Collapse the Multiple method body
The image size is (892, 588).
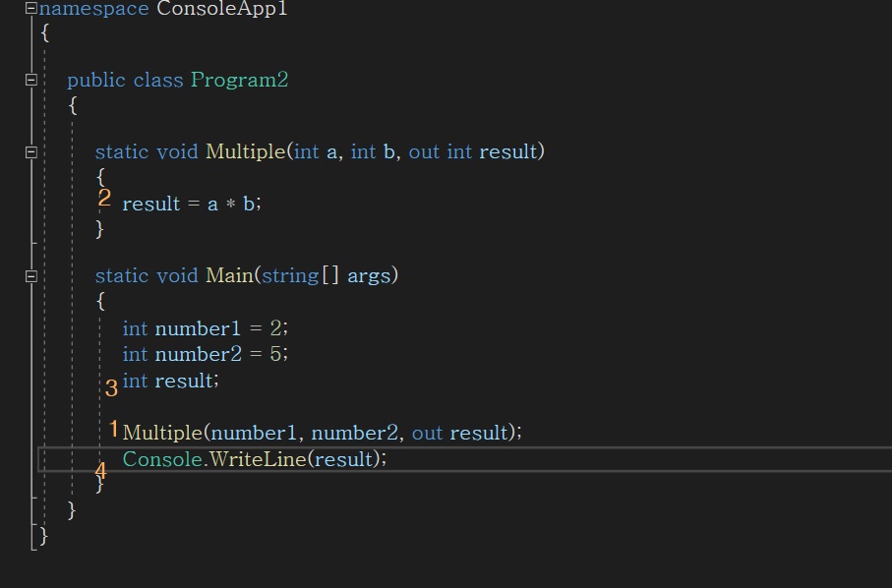tap(31, 151)
